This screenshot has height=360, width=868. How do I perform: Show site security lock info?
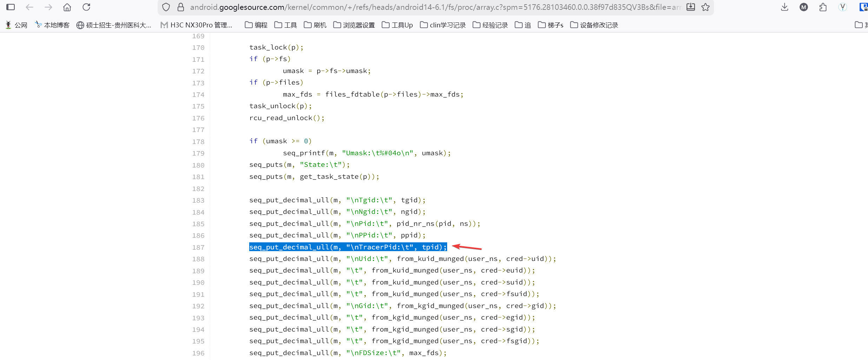(x=181, y=7)
